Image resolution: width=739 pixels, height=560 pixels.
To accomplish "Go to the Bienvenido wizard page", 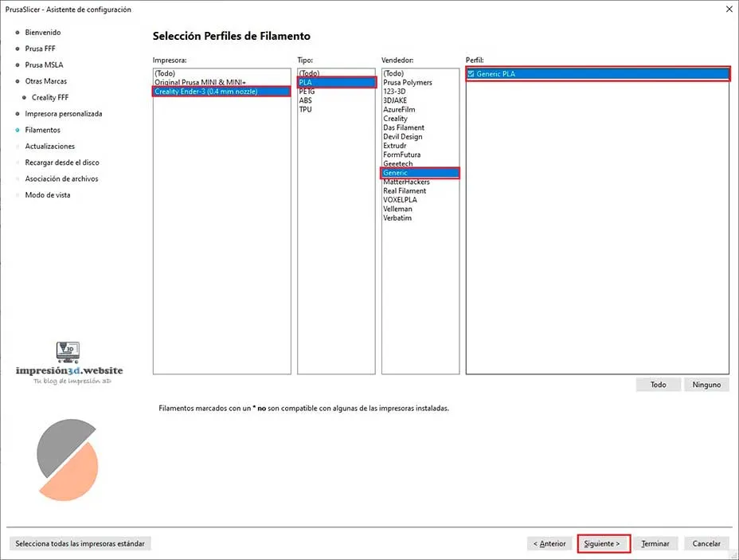I will point(43,33).
